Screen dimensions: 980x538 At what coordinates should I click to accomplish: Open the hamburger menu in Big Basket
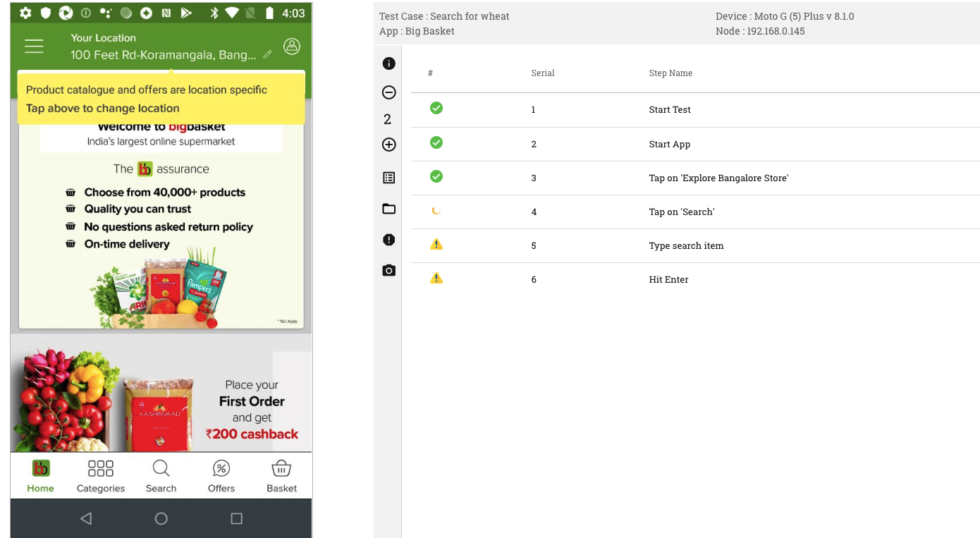34,46
